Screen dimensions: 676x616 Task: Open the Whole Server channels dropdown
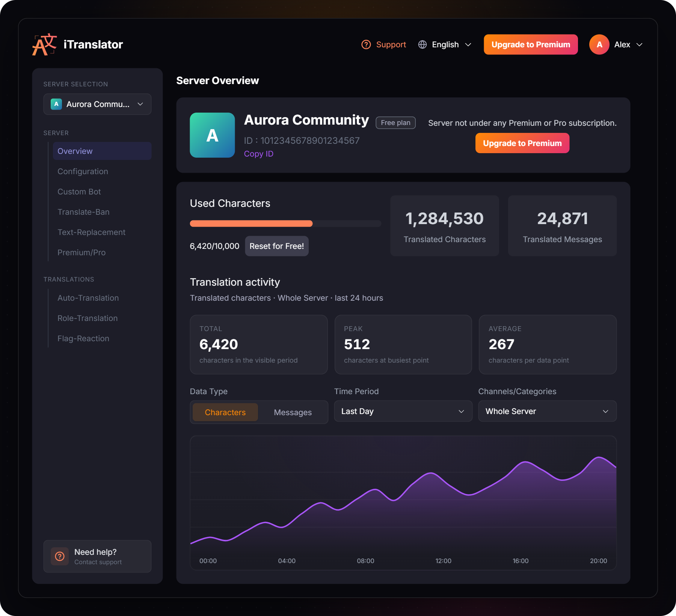click(547, 411)
